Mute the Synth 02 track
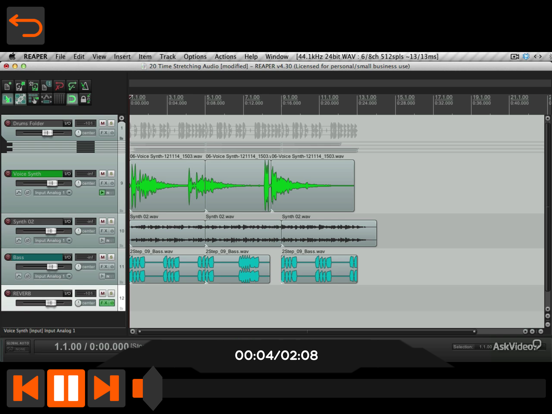The image size is (552, 414). tap(102, 221)
